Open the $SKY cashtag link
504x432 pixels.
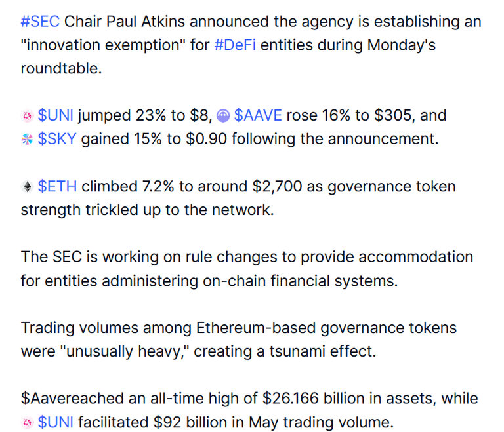tap(57, 139)
